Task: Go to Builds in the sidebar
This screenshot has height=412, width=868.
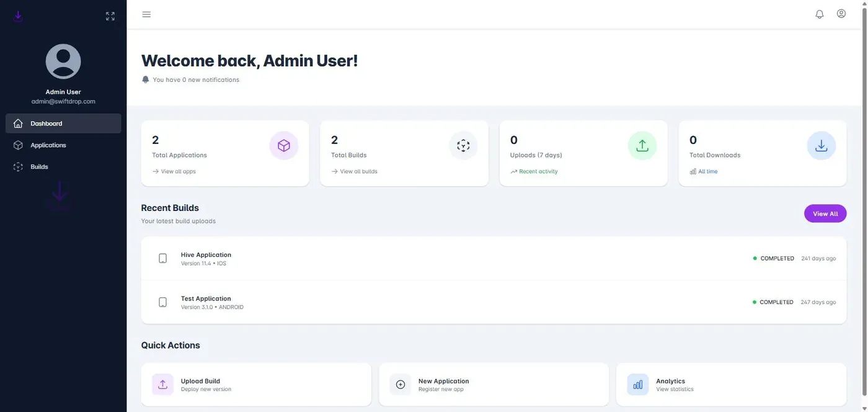Action: [x=63, y=167]
